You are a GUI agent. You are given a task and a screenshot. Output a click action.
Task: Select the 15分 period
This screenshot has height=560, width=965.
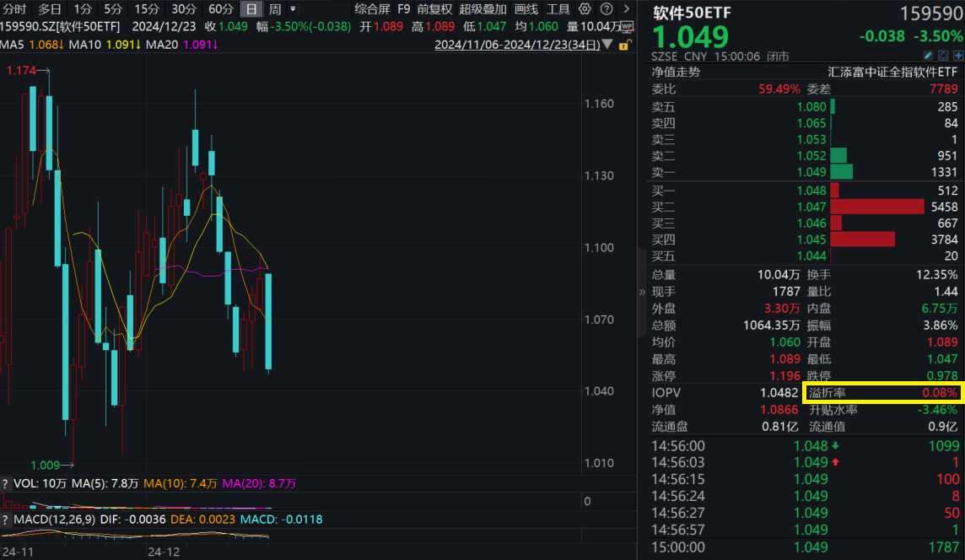[147, 9]
